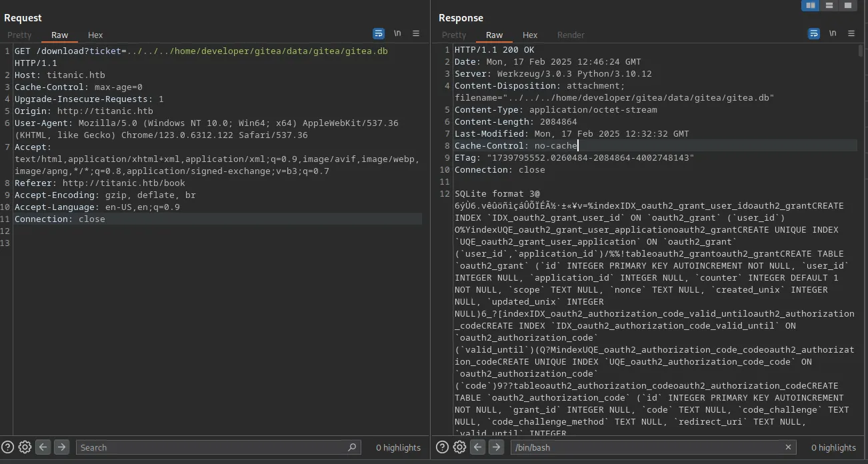Switch the Request panel to Hex view

(95, 35)
